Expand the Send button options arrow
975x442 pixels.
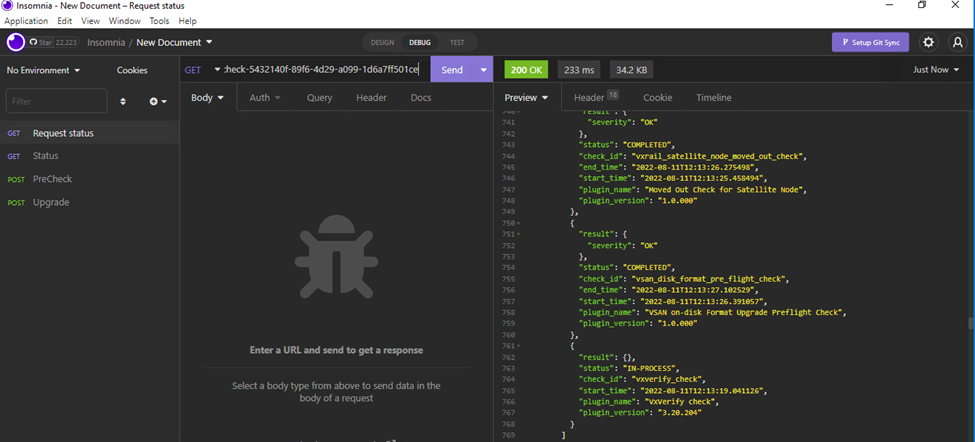point(484,70)
